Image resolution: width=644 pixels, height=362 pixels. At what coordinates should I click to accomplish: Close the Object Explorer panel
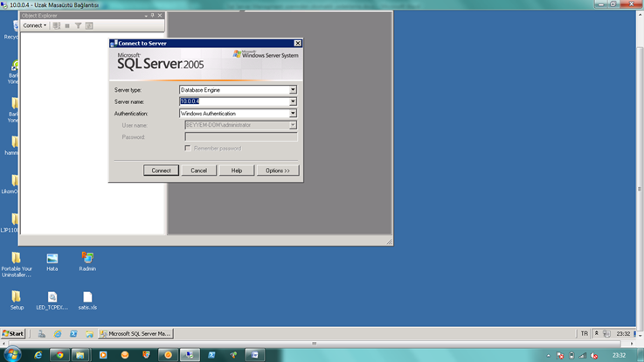(x=160, y=15)
